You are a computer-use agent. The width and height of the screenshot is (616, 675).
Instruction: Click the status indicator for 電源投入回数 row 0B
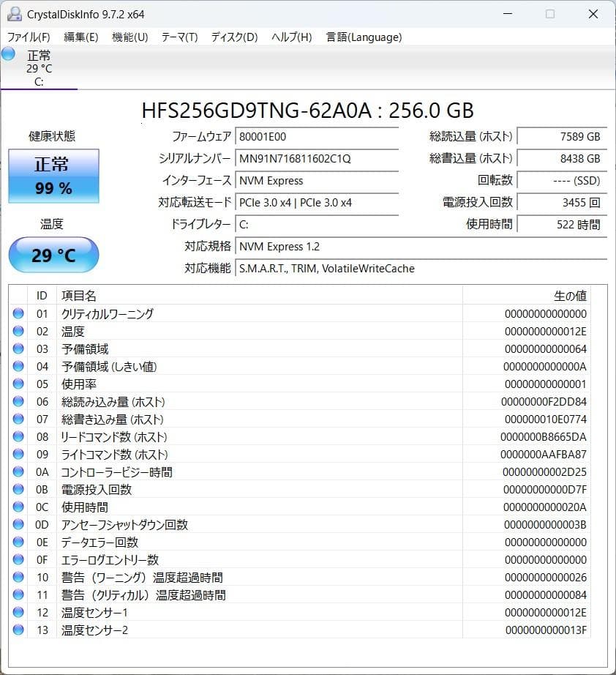pos(18,490)
